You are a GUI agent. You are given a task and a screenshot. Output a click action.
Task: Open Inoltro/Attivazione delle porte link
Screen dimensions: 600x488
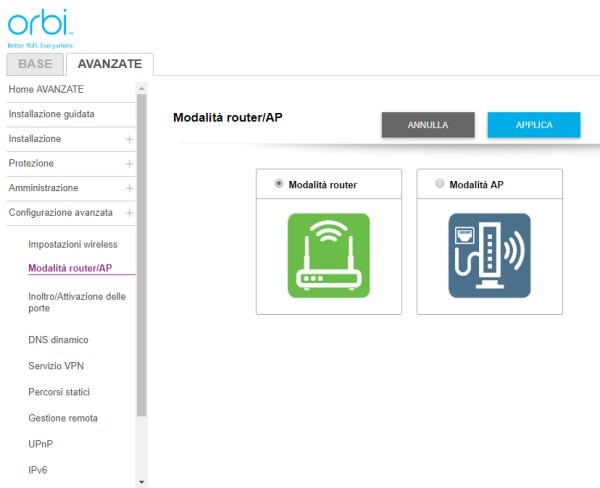click(x=77, y=302)
